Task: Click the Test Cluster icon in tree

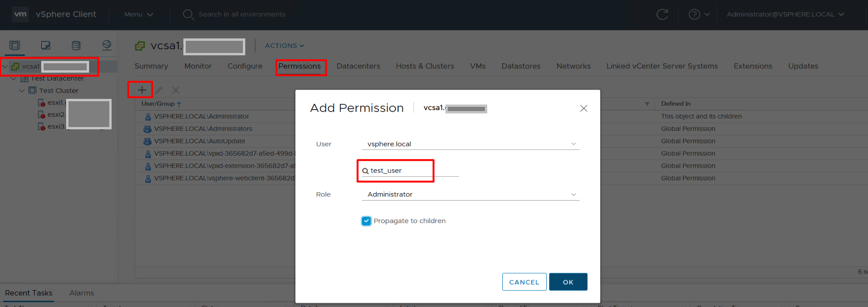Action: [32, 90]
